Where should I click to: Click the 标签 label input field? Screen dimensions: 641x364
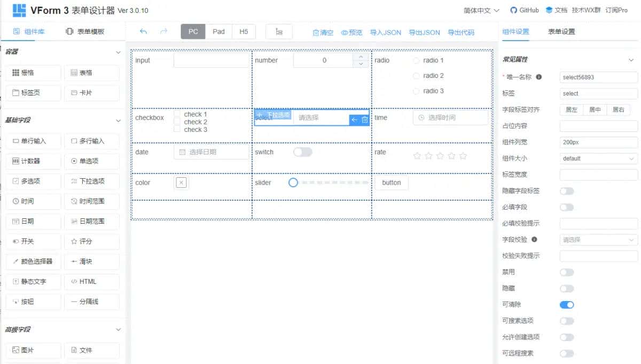click(x=598, y=93)
